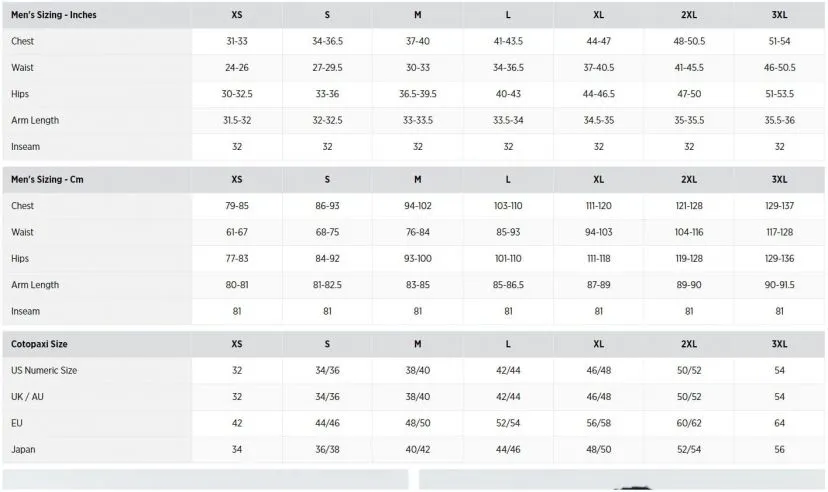This screenshot has height=492, width=828.
Task: Click US Numeric Size 42/44 for L
Action: [x=508, y=371]
